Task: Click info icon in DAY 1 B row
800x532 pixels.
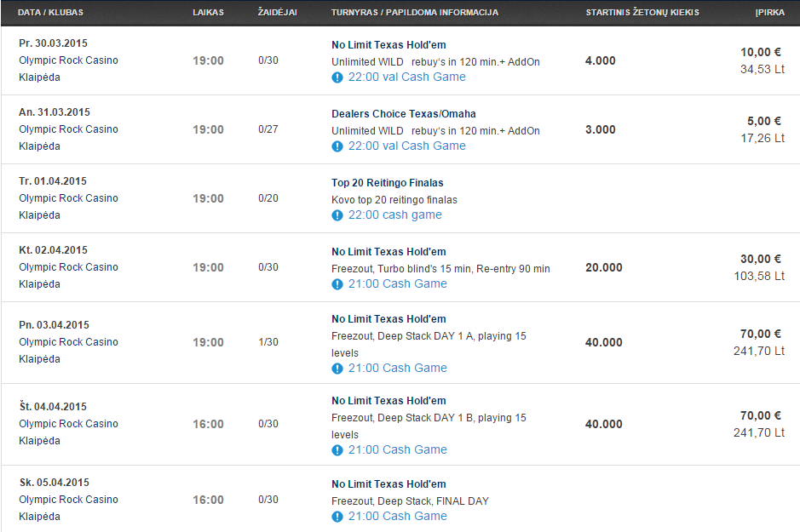Action: 337,450
